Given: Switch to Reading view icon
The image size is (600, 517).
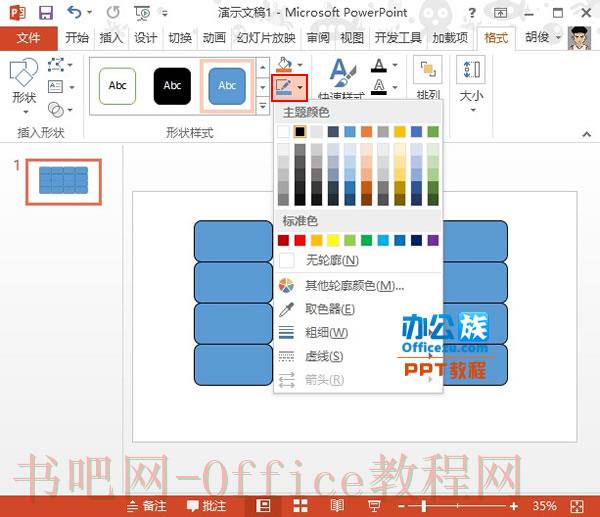Looking at the screenshot, I should tap(337, 506).
